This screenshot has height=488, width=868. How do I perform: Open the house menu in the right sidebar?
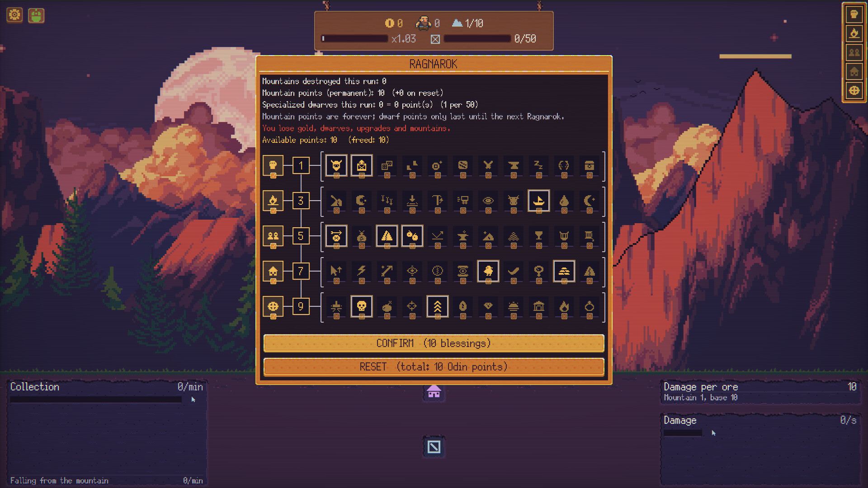pyautogui.click(x=854, y=71)
